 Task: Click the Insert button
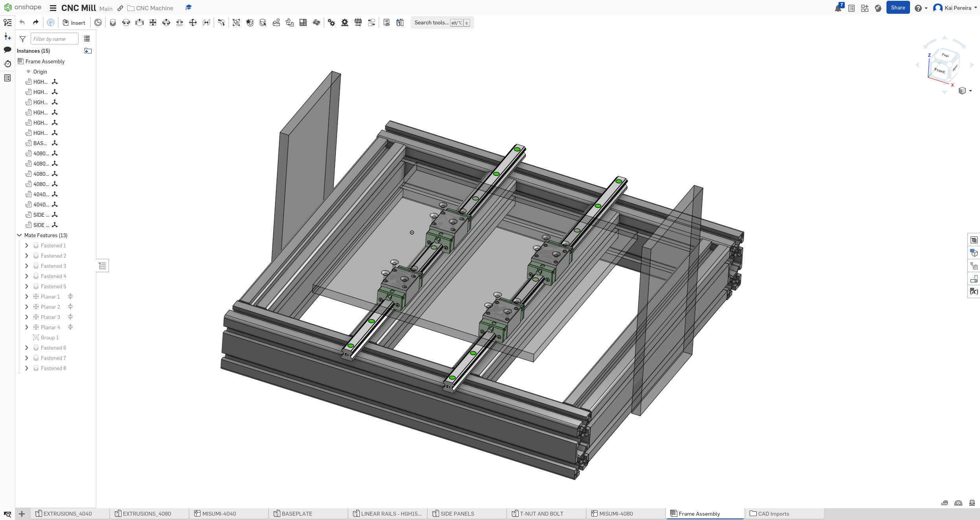point(74,23)
